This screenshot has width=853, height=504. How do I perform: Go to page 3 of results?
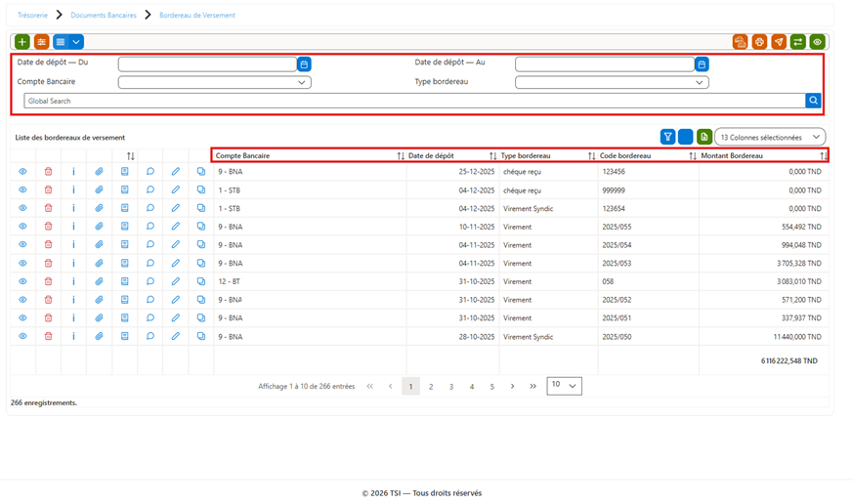(x=451, y=387)
